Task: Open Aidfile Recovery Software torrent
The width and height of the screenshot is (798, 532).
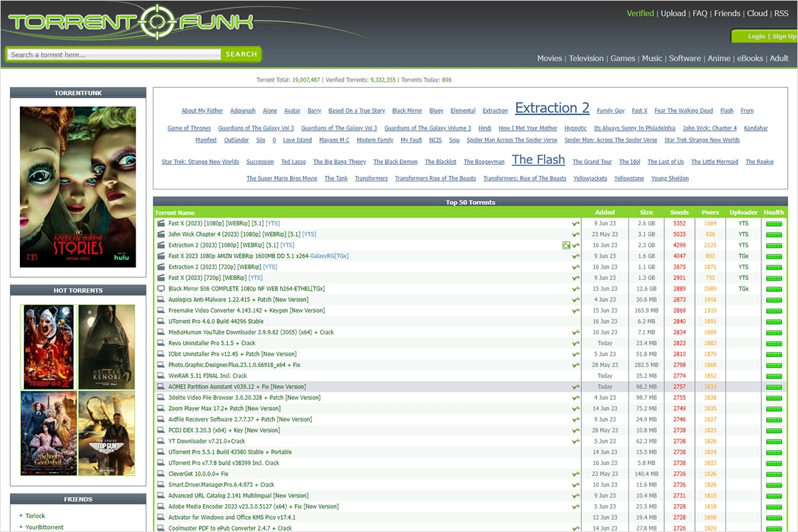Action: 240,420
